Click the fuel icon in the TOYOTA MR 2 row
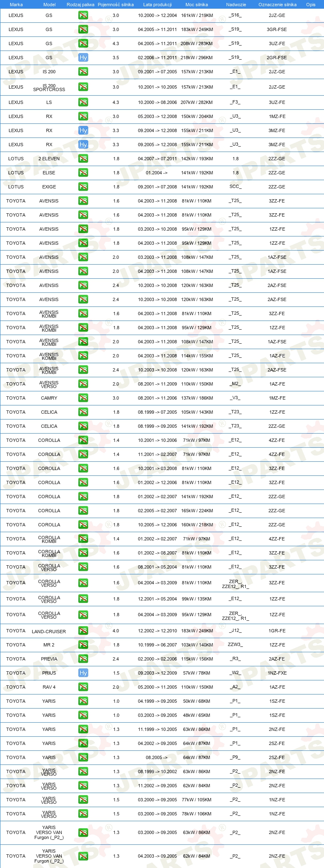Screen dimensions: 324x868 pyautogui.click(x=83, y=645)
